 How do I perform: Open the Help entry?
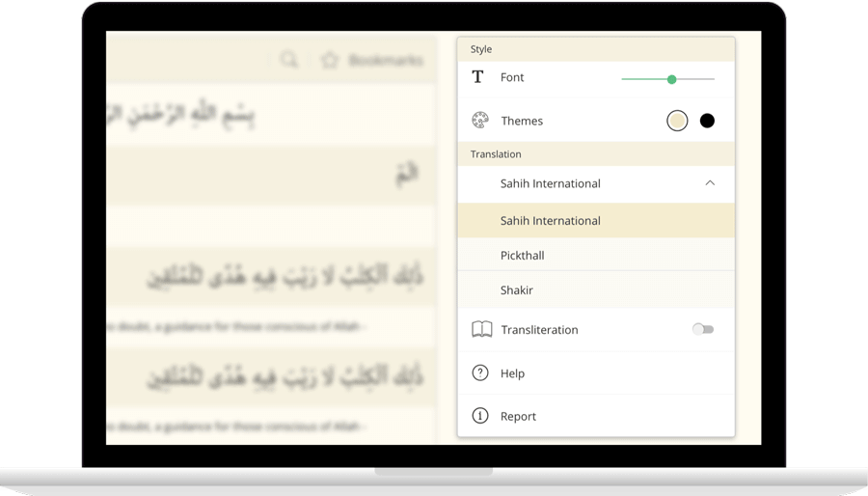click(513, 373)
